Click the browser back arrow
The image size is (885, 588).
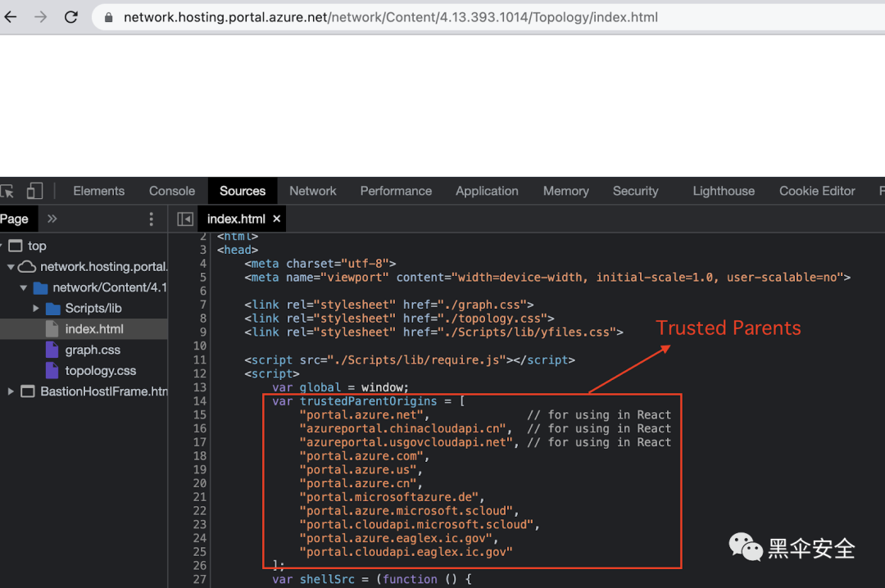10,17
